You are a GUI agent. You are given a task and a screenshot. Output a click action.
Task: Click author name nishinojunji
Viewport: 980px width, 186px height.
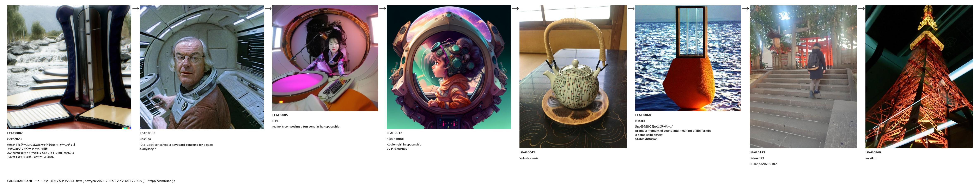tap(395, 139)
